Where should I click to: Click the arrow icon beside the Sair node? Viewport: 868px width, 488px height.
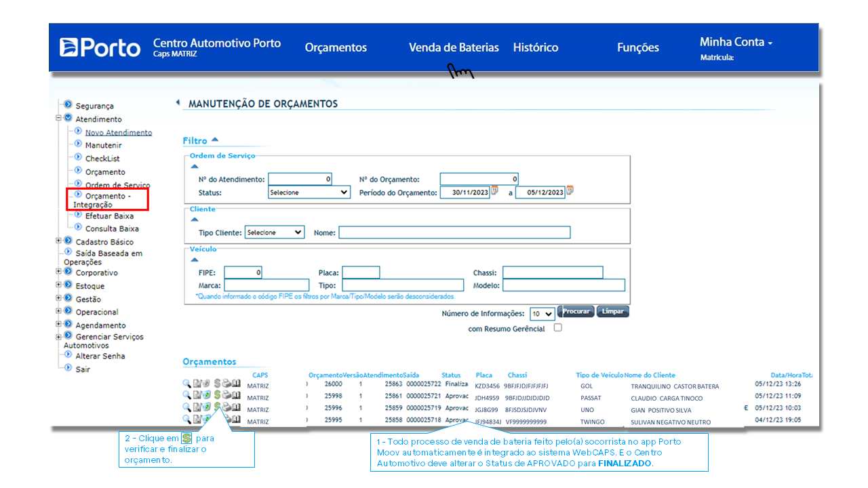(x=68, y=368)
